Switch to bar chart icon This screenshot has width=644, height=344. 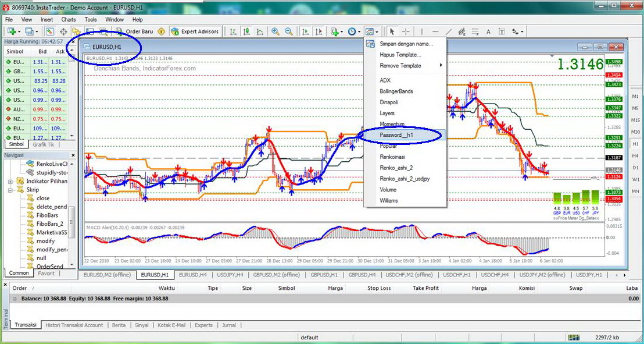point(233,31)
